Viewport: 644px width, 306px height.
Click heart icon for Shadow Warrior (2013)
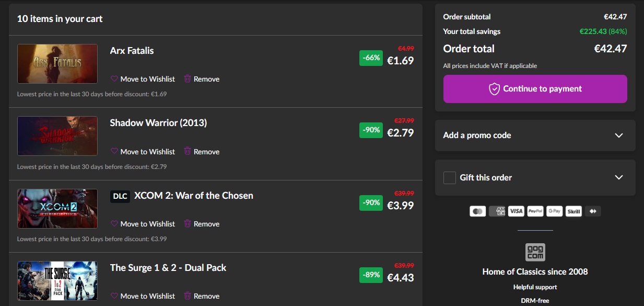pyautogui.click(x=114, y=152)
